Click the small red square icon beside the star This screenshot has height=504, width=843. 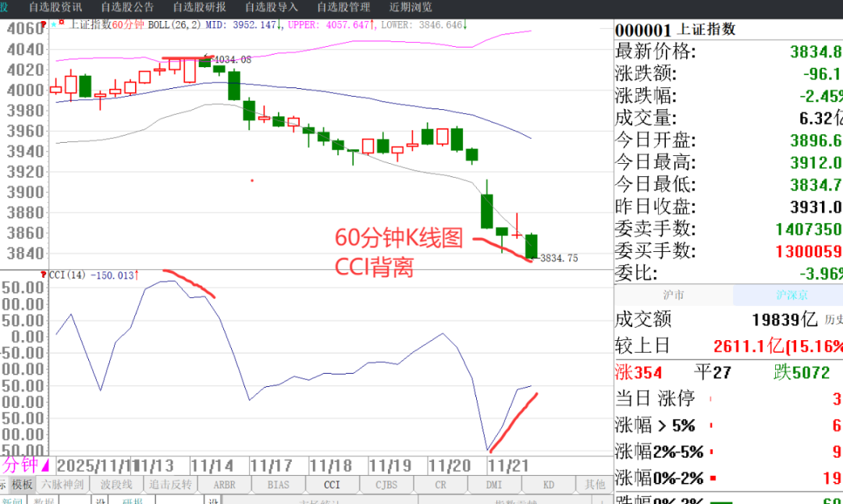click(62, 23)
